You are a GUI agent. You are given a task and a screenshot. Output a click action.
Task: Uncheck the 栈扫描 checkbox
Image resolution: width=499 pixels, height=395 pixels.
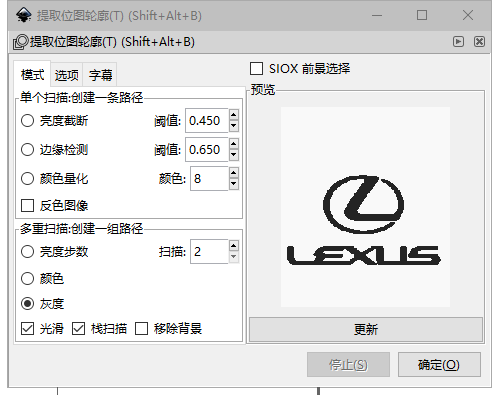(x=79, y=329)
